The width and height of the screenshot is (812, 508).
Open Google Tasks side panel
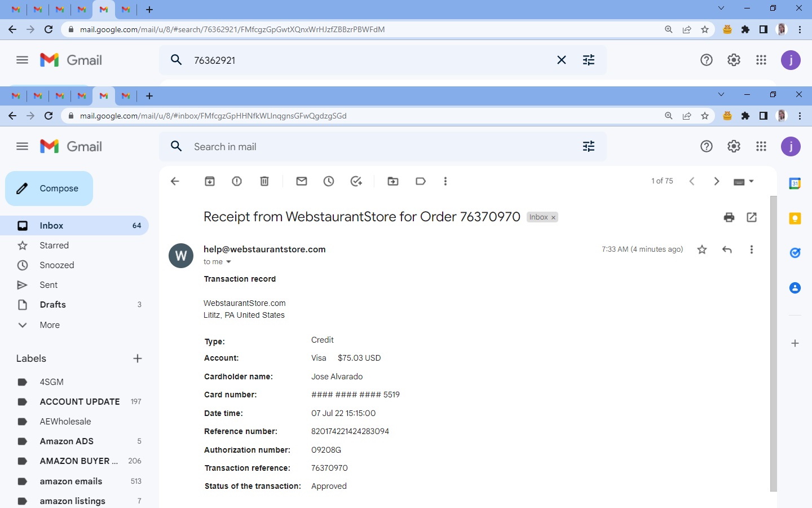[x=795, y=253]
